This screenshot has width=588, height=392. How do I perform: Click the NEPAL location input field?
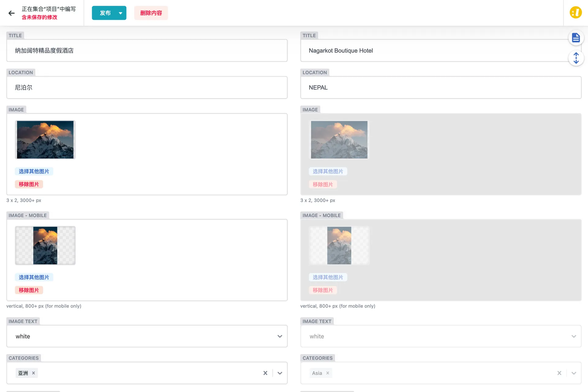pyautogui.click(x=440, y=88)
